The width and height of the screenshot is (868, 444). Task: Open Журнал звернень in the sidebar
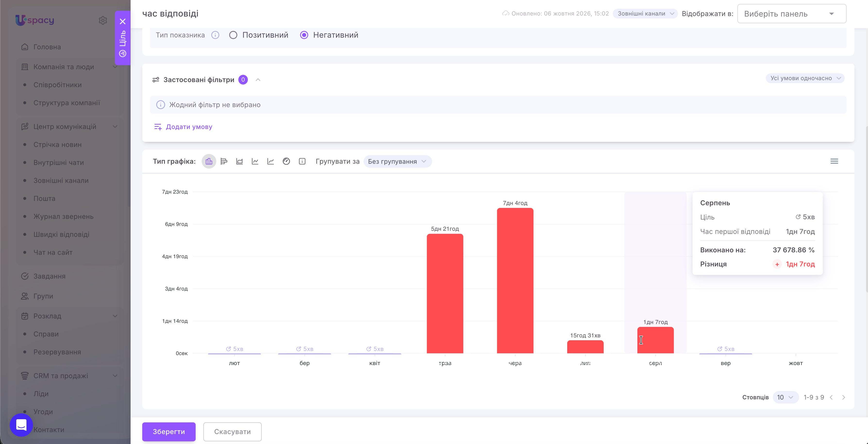pyautogui.click(x=63, y=216)
